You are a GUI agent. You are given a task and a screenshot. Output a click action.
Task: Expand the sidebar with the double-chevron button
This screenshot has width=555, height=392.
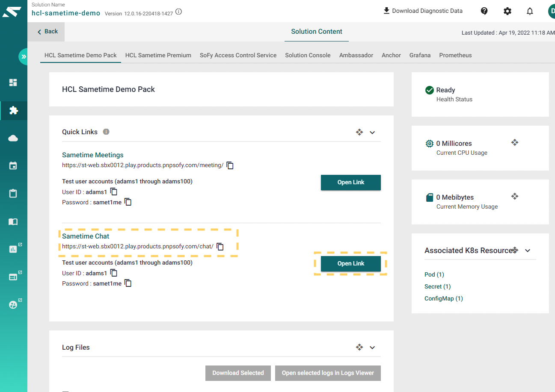pos(23,56)
